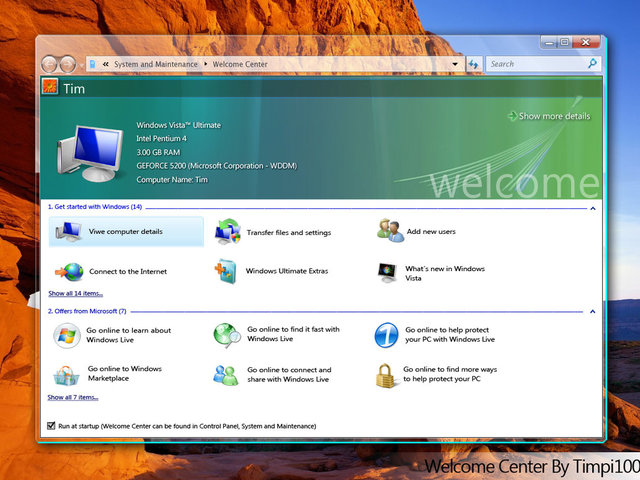640x480 pixels.
Task: Click the gold padlock icon
Action: click(385, 376)
